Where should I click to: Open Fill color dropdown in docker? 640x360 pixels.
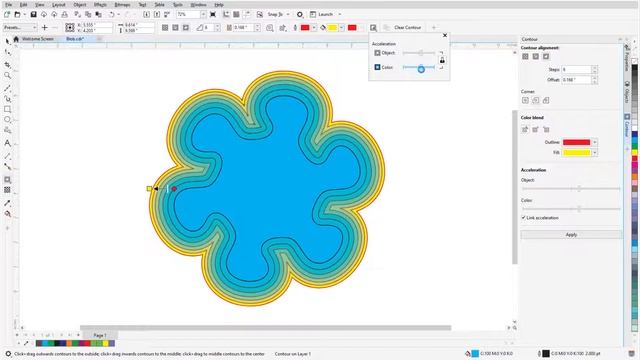click(595, 153)
